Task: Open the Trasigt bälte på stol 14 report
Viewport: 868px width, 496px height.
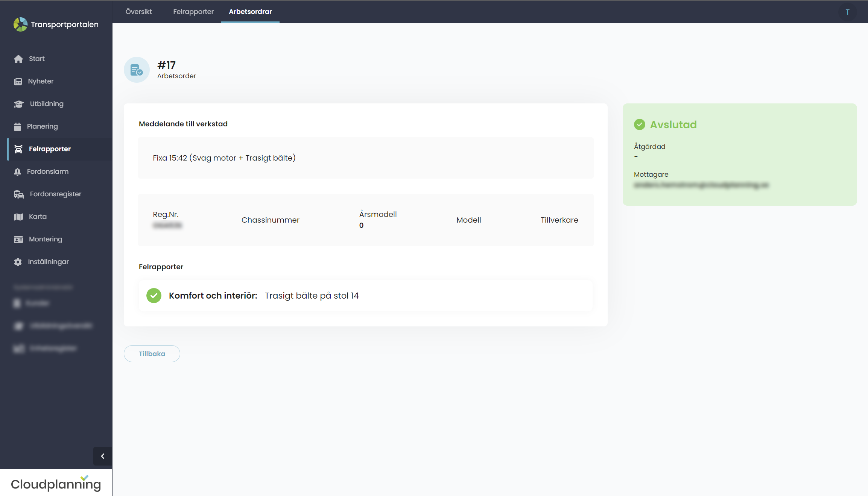Action: [365, 296]
